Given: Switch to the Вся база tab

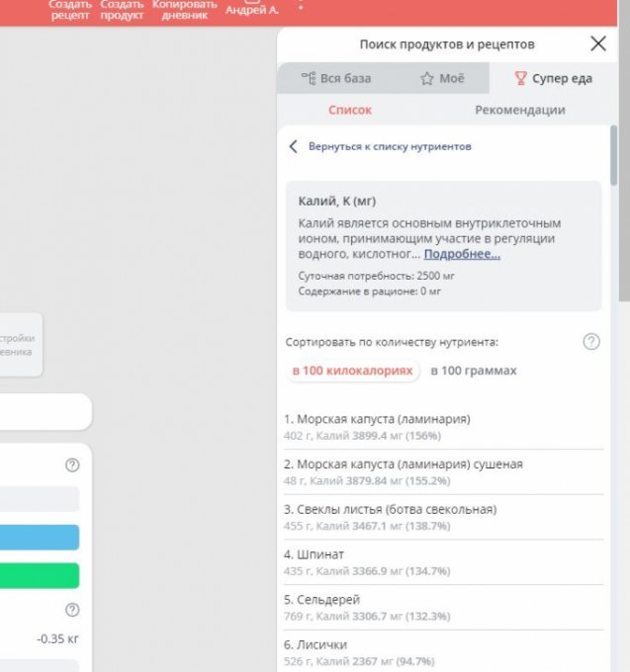Looking at the screenshot, I should (x=334, y=78).
